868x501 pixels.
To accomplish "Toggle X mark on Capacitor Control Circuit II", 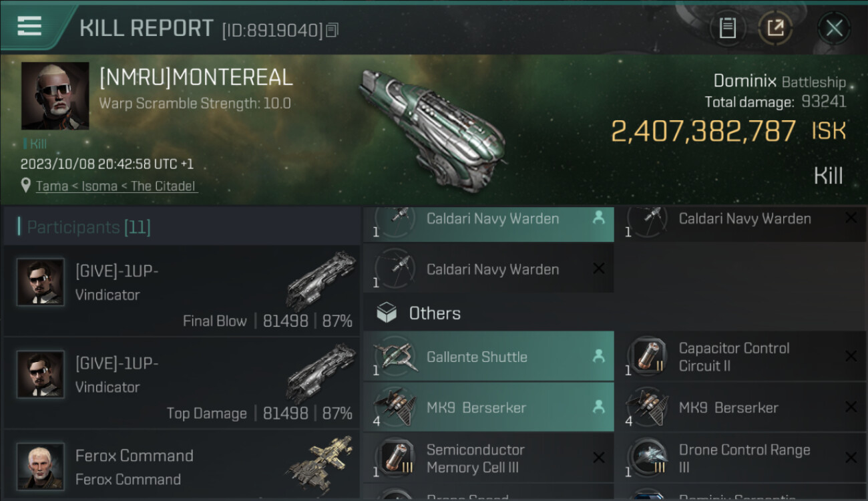I will pos(851,356).
